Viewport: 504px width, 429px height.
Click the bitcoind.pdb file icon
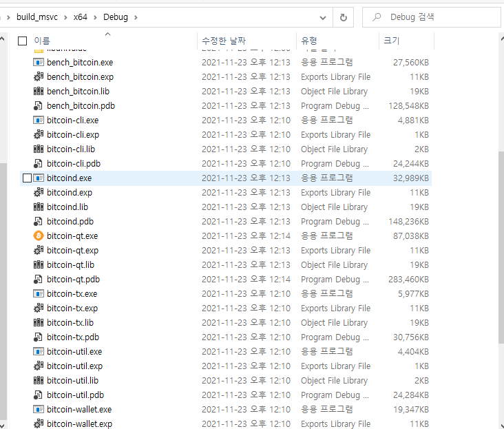pyautogui.click(x=39, y=221)
